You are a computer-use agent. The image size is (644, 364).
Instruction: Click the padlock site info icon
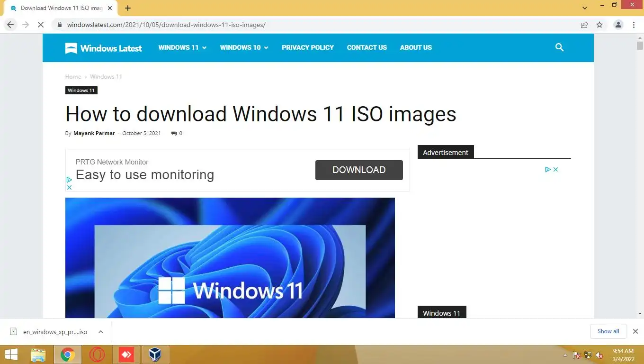[x=59, y=25]
